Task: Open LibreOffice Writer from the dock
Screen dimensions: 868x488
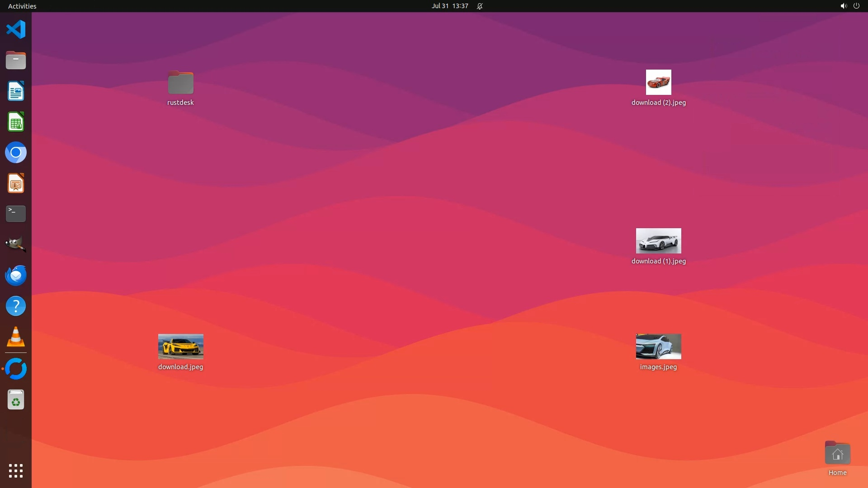Action: tap(16, 91)
